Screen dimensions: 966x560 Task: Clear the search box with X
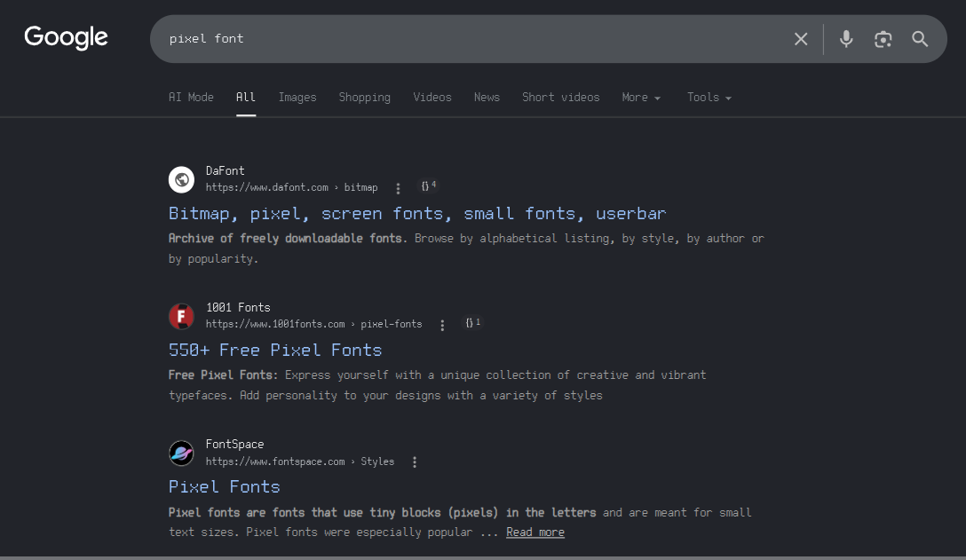click(801, 39)
